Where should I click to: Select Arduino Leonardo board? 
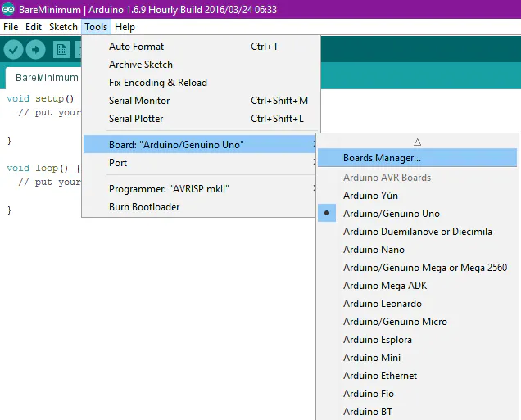point(417,304)
